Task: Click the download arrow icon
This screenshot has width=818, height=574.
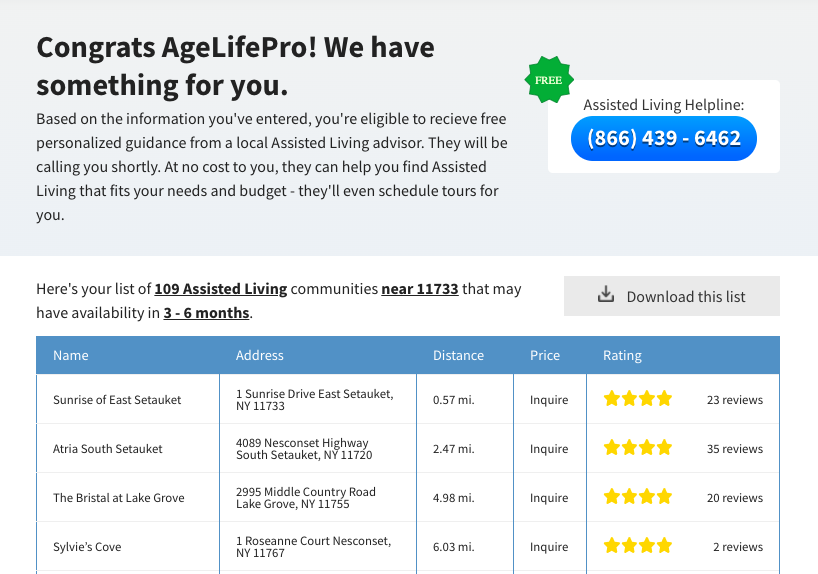Action: 605,295
